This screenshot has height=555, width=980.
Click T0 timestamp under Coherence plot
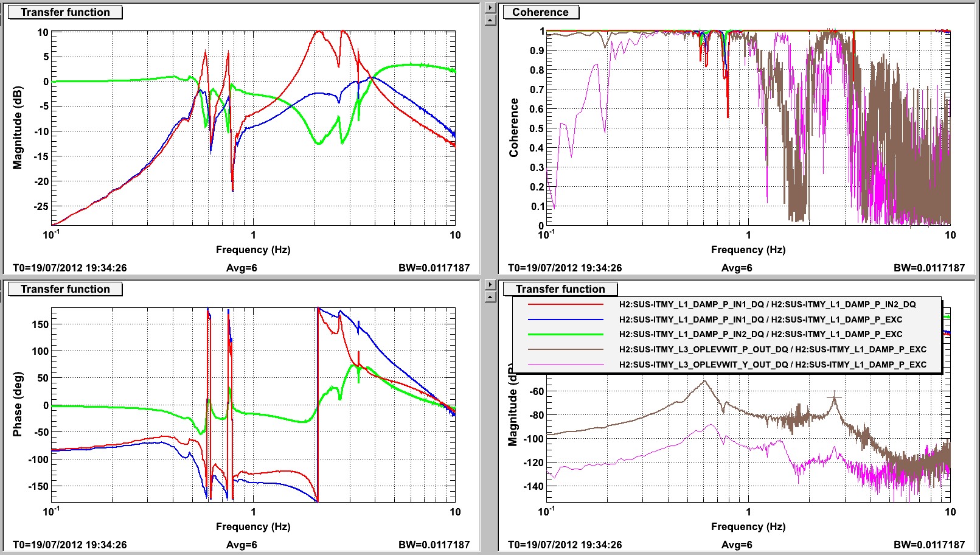565,268
